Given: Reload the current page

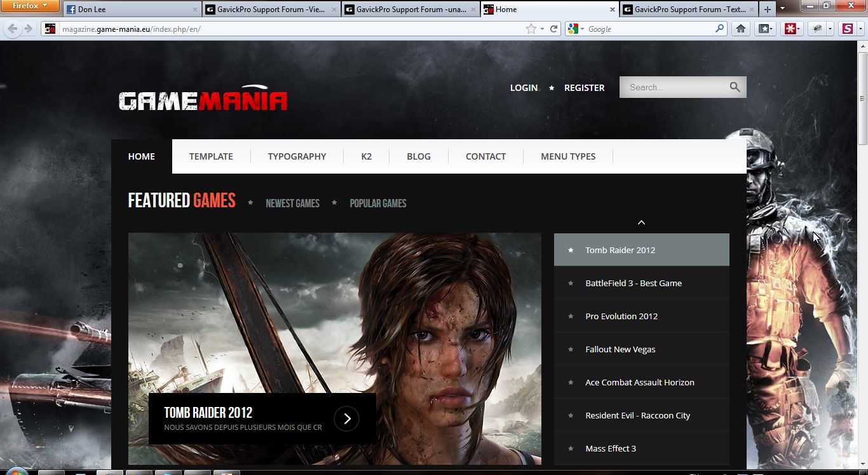Looking at the screenshot, I should coord(553,29).
